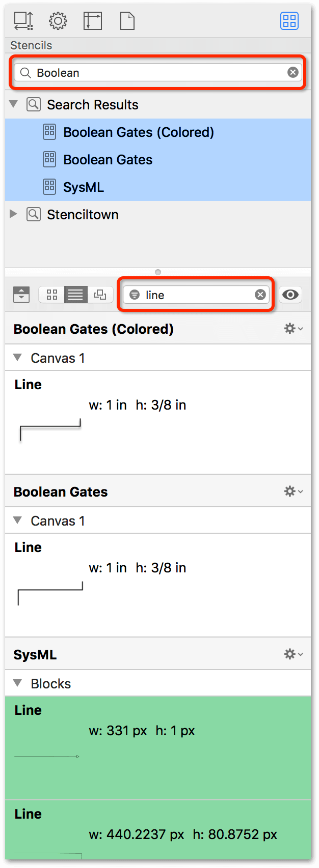The height and width of the screenshot is (868, 319).
Task: Open the Canvas inspector icon
Action: click(93, 21)
